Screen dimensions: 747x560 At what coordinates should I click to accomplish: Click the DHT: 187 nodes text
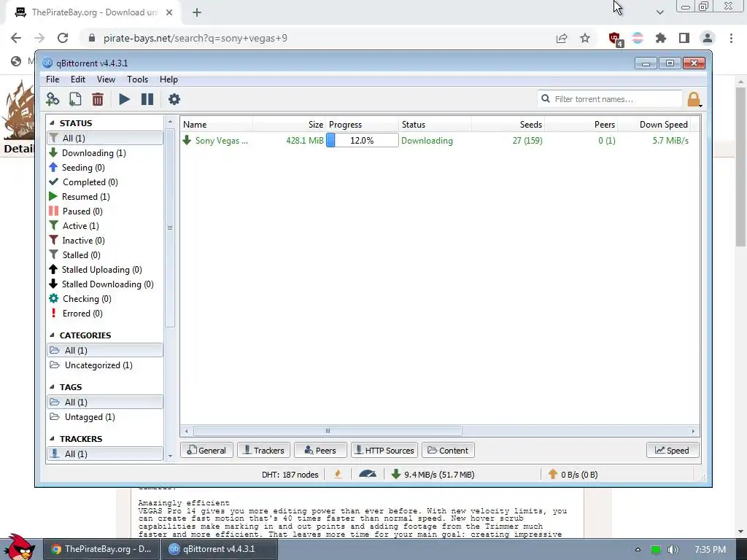(x=290, y=475)
